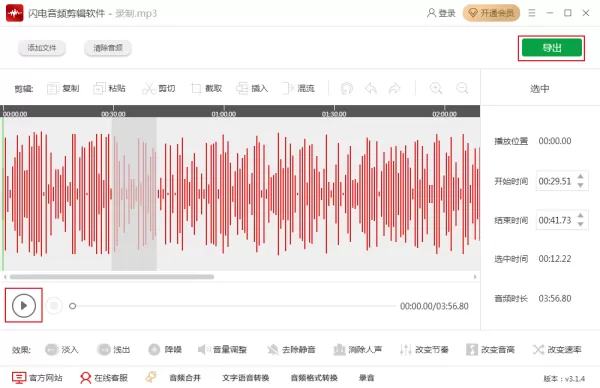Click the app logo icon in title bar
The width and height of the screenshot is (600, 388).
(x=15, y=13)
